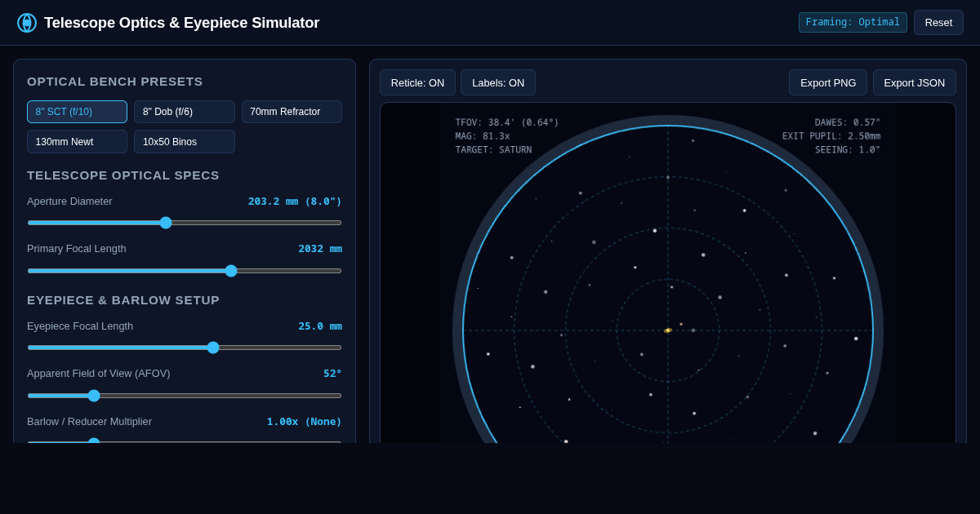
Task: Click the Eyepiece Focal Length label
Action: [x=80, y=326]
